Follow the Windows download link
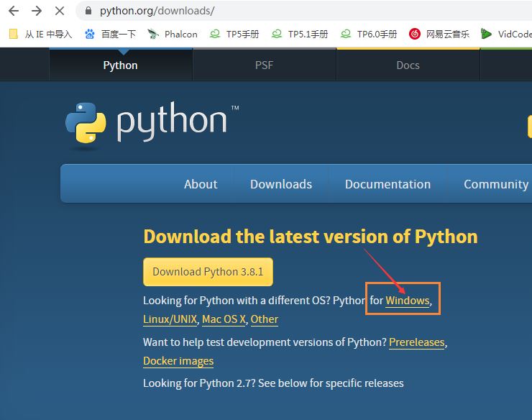Screen dimensions: 532x420 (408, 301)
